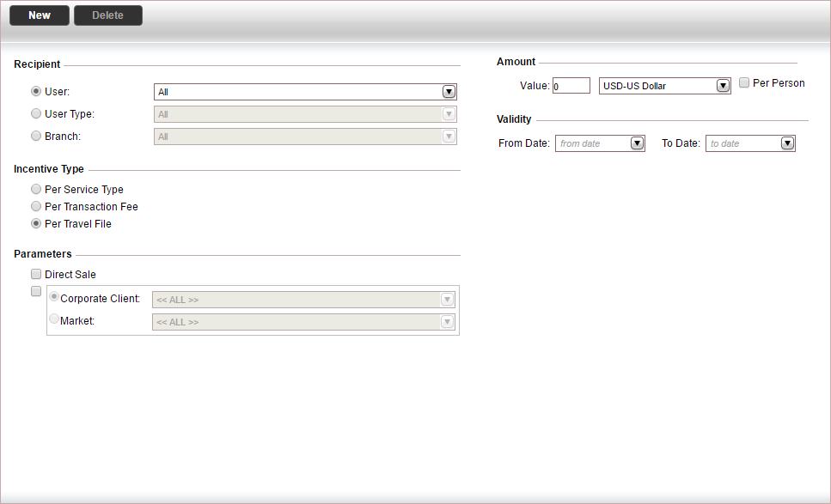Screen dimensions: 831x504
Task: Click the Delete button
Action: click(108, 15)
